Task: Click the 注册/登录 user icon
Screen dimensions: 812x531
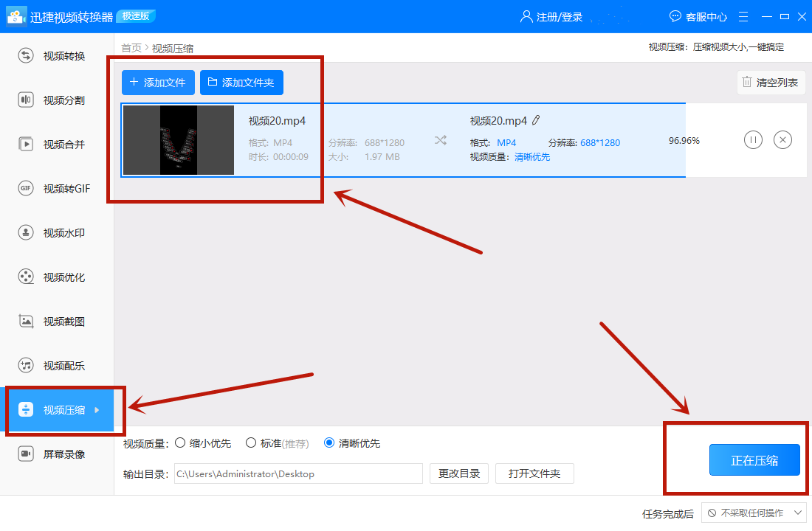Action: [526, 16]
